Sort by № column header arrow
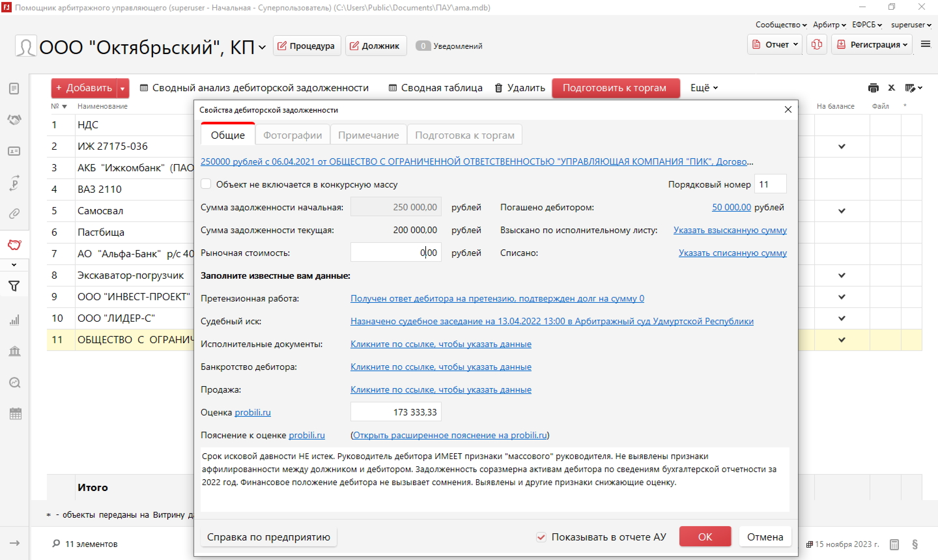 (x=64, y=106)
